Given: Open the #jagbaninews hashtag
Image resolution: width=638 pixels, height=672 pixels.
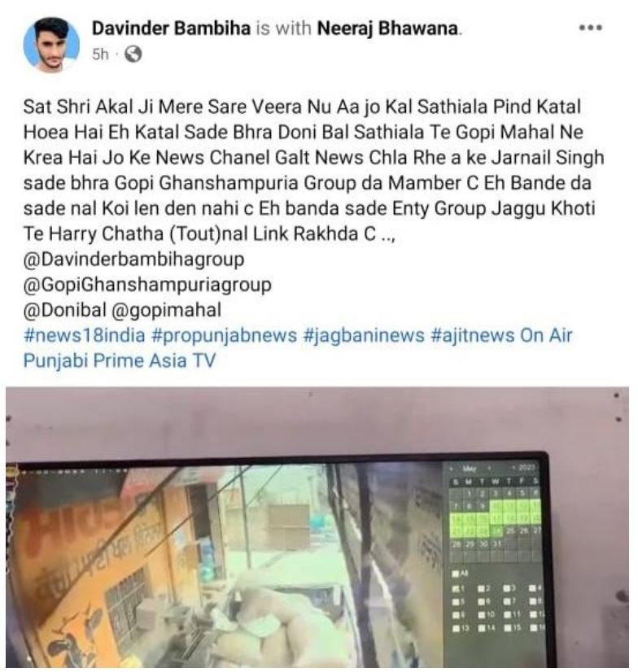Looking at the screenshot, I should tap(364, 335).
